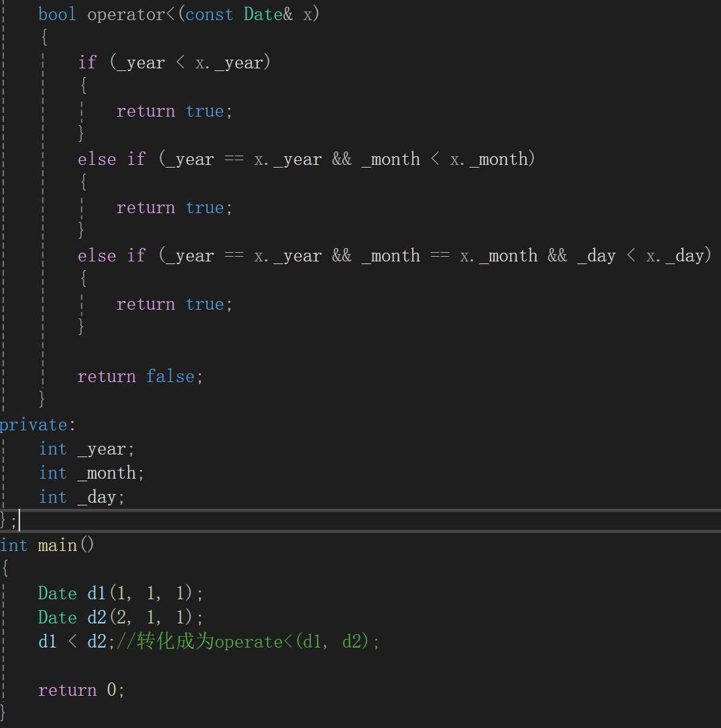721x728 pixels.
Task: Click '_day < x._day' in the last condition
Action: click(x=641, y=256)
